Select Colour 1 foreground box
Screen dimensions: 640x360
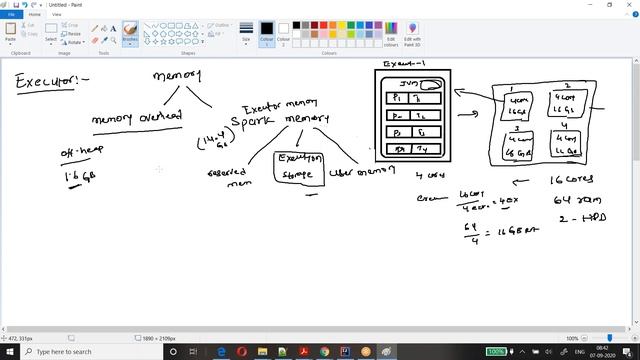tap(267, 34)
